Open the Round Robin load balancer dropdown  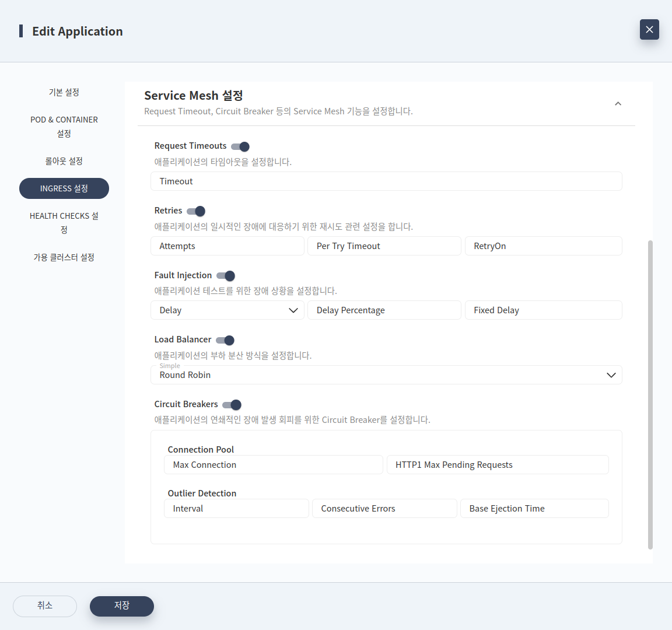coord(386,375)
